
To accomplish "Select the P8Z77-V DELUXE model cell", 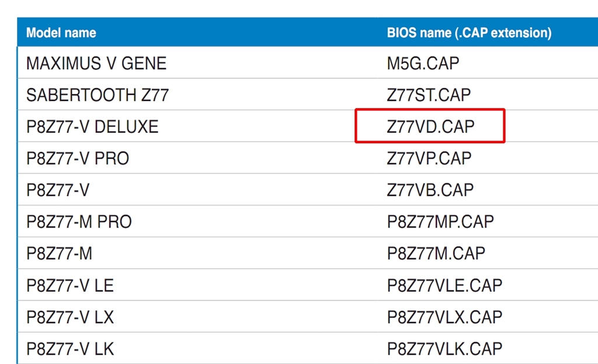I will 92,127.
